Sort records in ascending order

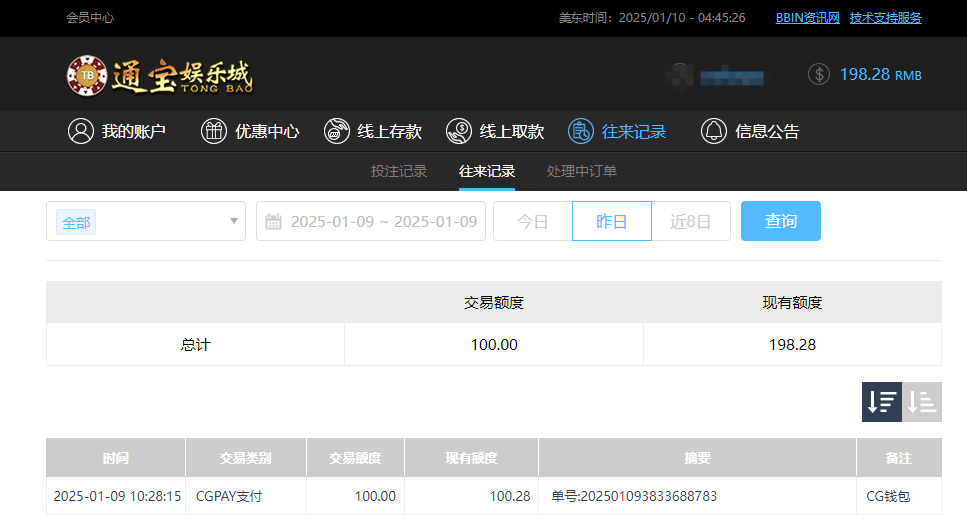click(x=922, y=402)
